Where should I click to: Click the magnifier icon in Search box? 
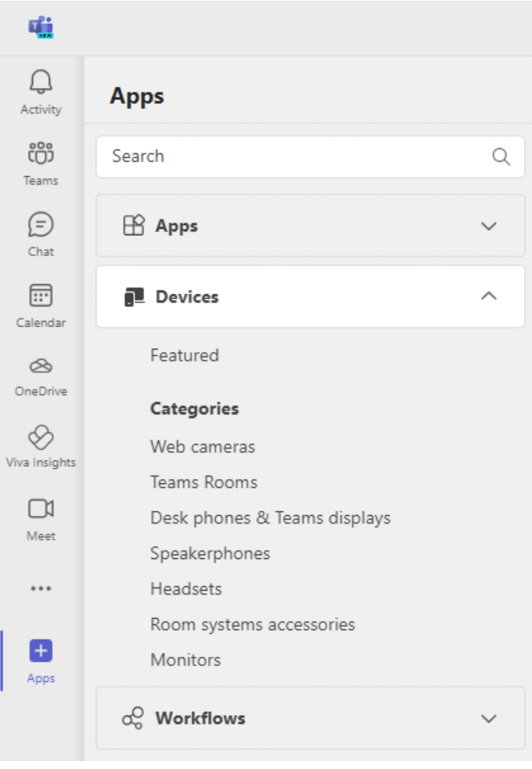501,157
